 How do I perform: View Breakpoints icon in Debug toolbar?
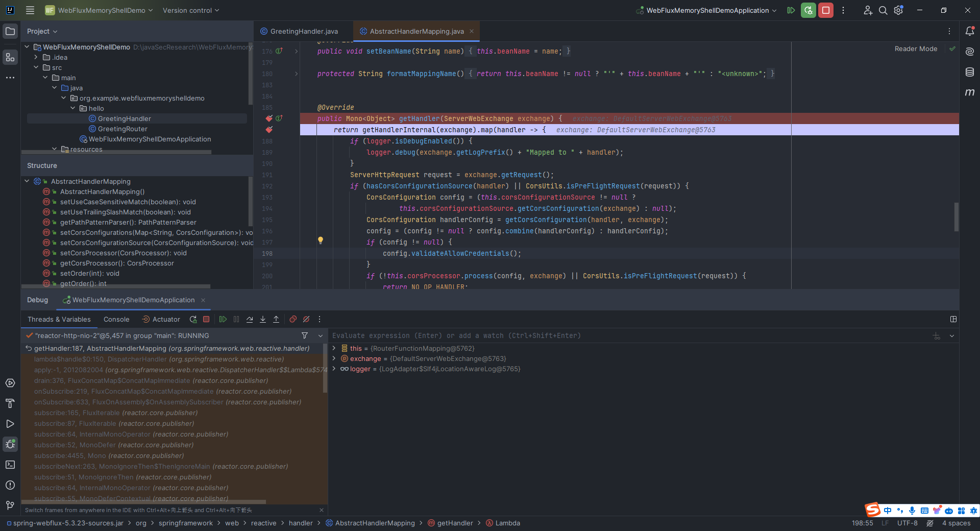coord(293,320)
